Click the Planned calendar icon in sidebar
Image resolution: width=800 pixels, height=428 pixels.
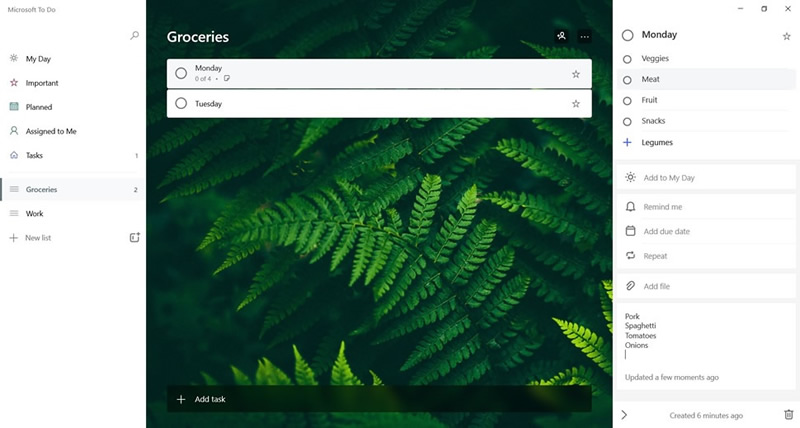[14, 106]
